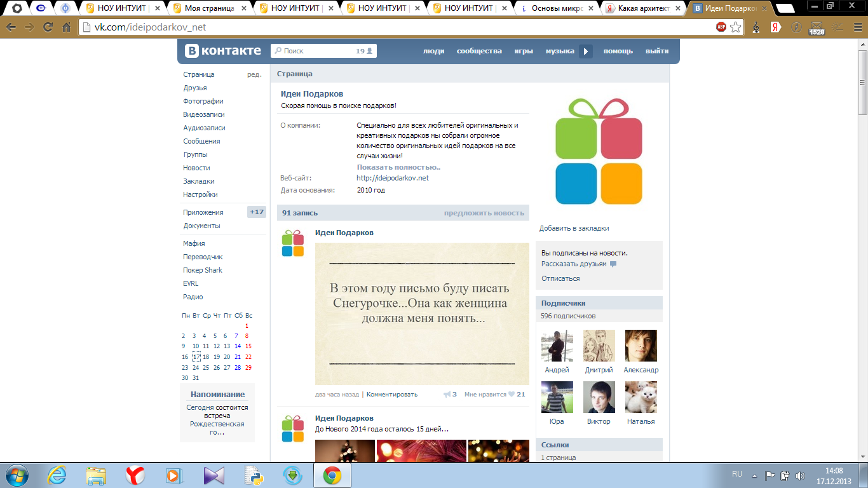868x488 pixels.
Task: Open the Action Center flag icon
Action: pos(770,475)
